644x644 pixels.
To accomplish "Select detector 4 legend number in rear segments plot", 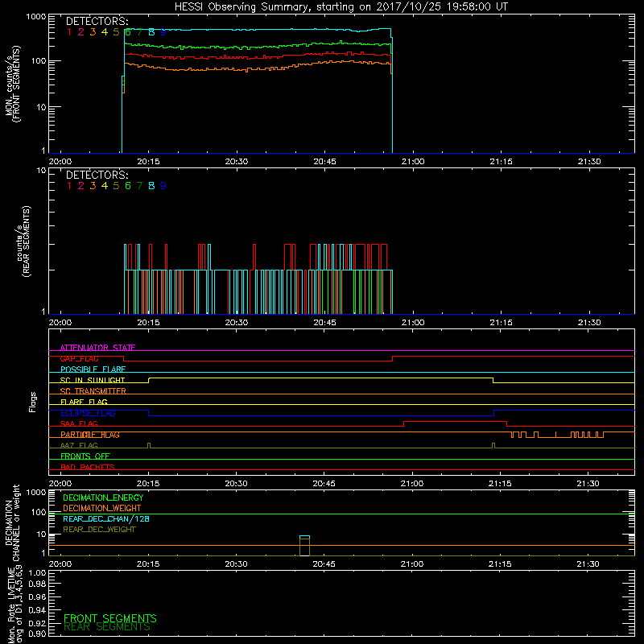I will pyautogui.click(x=105, y=186).
